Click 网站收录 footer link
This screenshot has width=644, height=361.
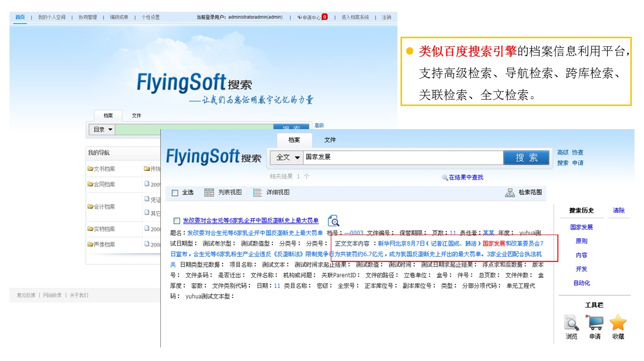tap(52, 295)
